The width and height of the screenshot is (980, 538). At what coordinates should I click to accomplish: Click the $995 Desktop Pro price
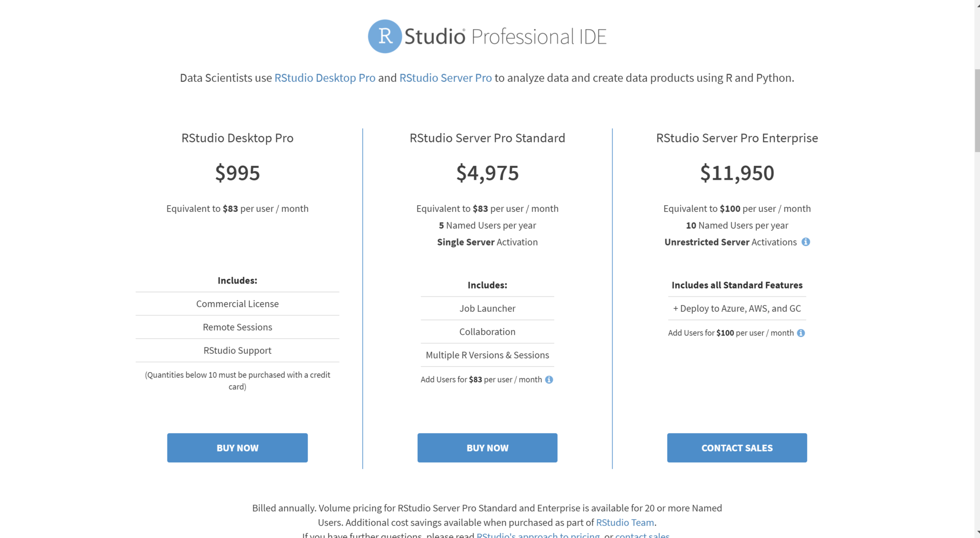pyautogui.click(x=237, y=173)
